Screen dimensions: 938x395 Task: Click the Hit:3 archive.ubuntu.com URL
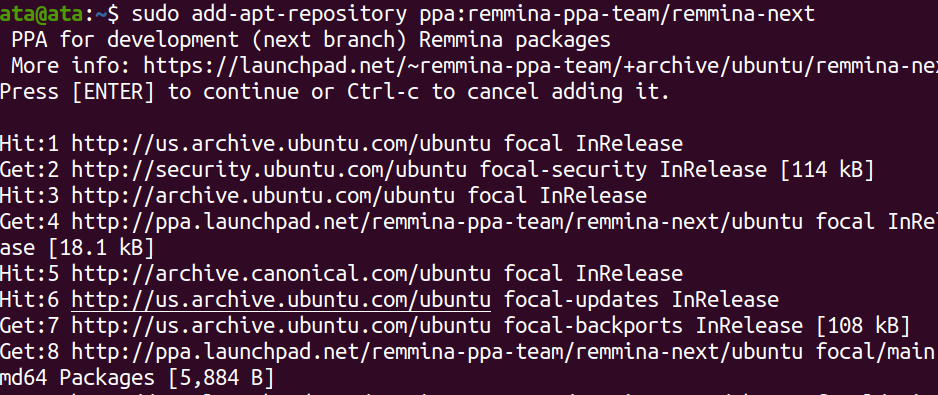coord(263,196)
